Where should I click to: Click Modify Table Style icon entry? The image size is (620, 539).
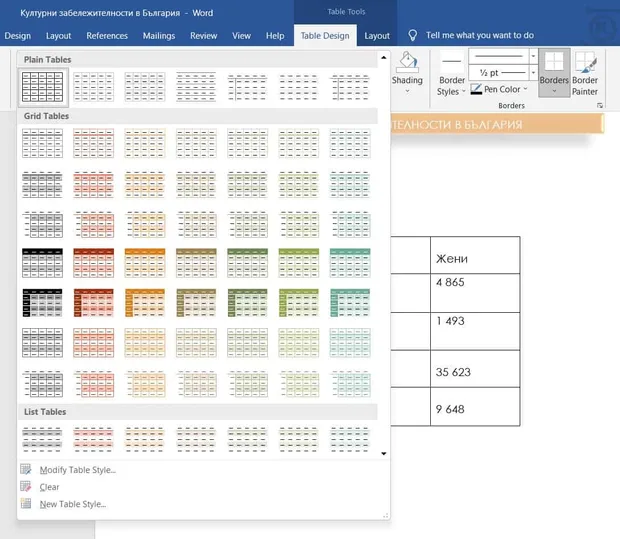pyautogui.click(x=26, y=469)
